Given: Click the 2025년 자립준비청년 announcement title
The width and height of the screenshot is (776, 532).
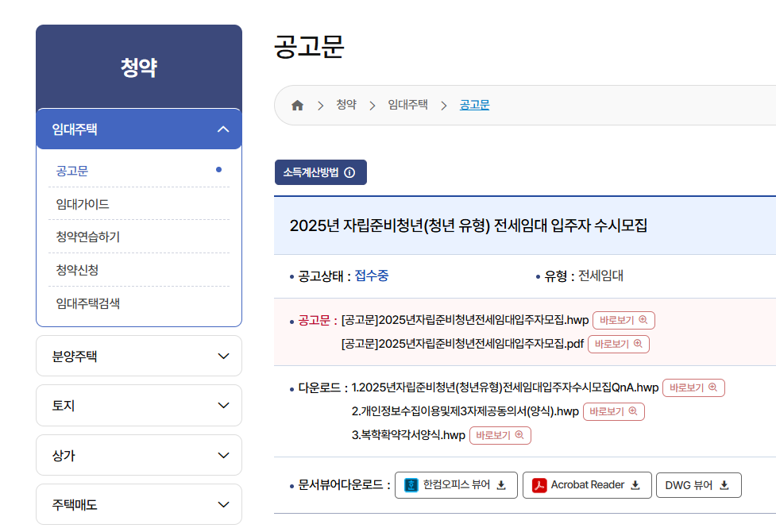Looking at the screenshot, I should click(x=468, y=226).
